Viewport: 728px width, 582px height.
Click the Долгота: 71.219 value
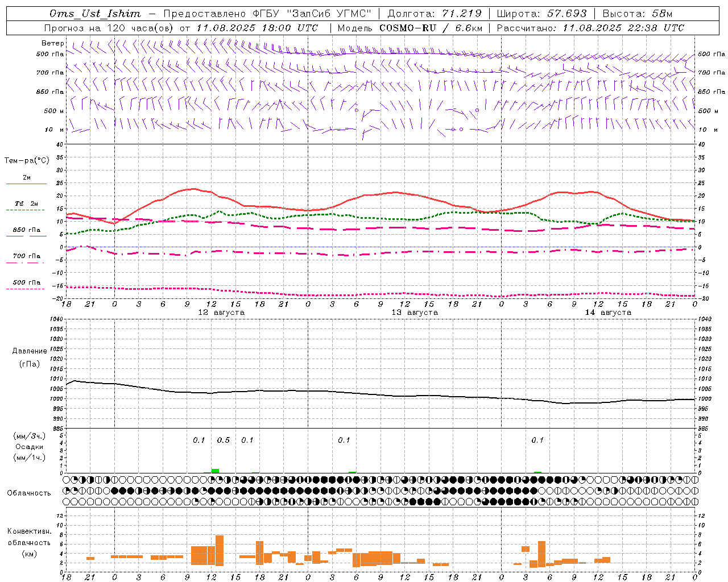435,14
